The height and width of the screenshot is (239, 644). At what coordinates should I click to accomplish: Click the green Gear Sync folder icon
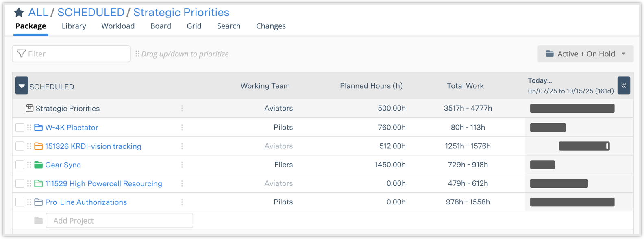click(39, 165)
